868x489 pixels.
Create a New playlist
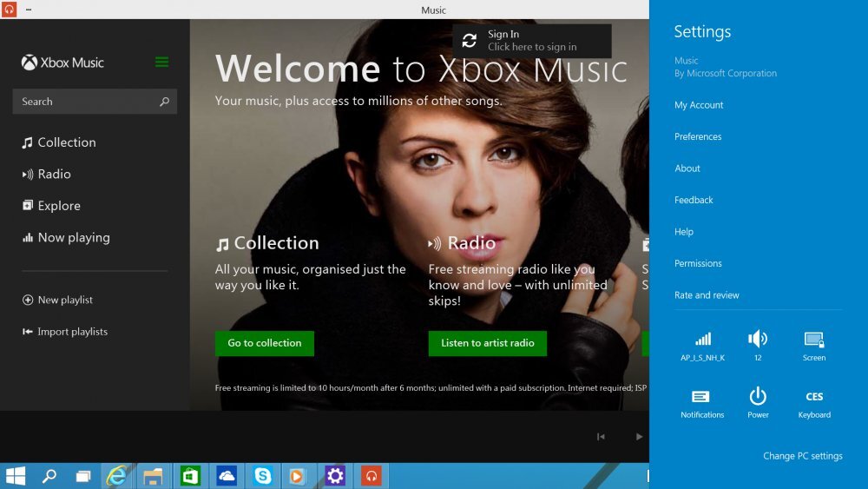57,300
